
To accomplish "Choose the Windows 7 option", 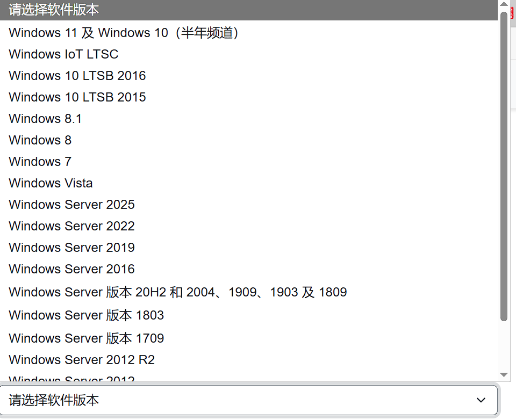I will [x=249, y=162].
